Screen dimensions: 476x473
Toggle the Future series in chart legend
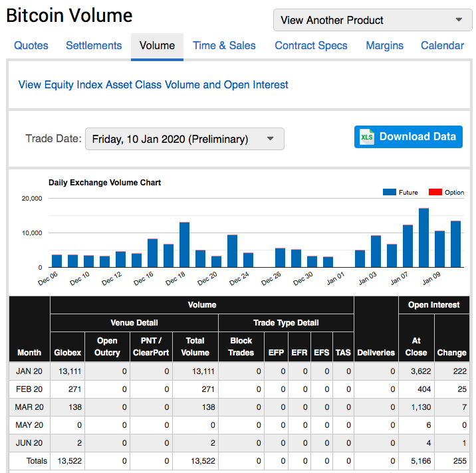click(x=400, y=192)
